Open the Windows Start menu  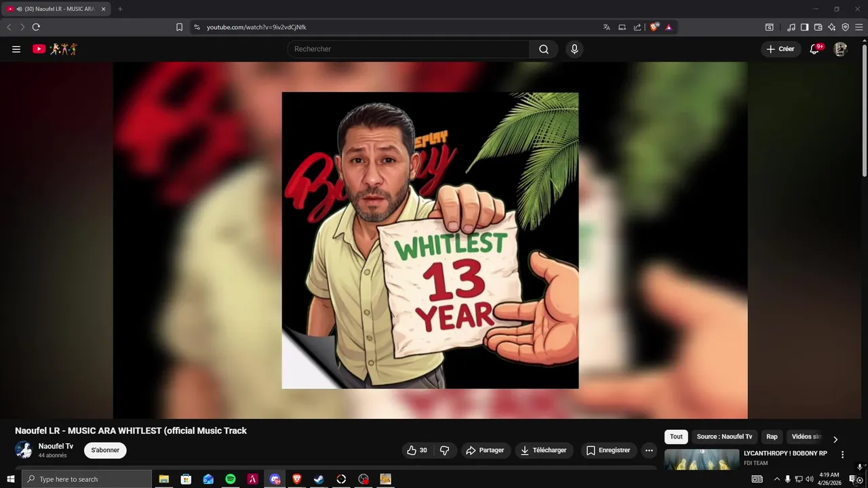pos(10,479)
